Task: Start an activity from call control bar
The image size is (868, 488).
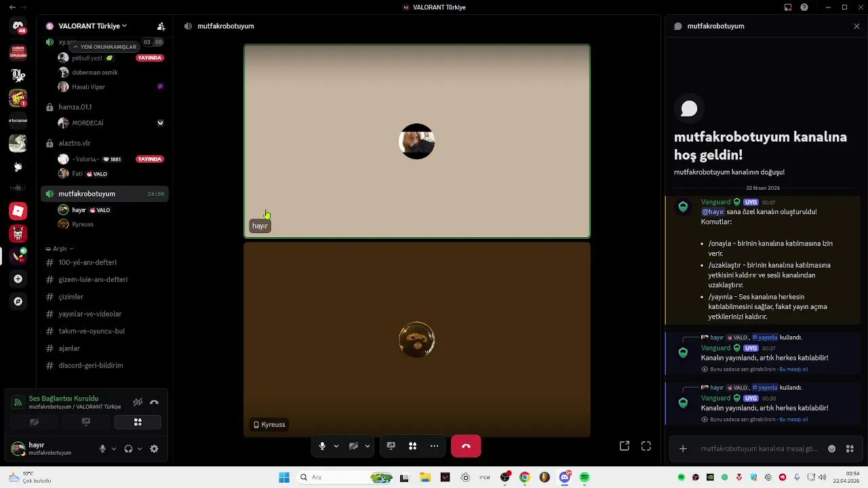Action: [412, 446]
